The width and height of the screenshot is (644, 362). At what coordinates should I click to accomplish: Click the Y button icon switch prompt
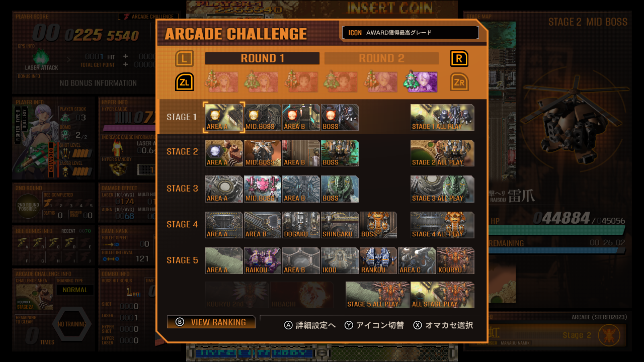[374, 325]
